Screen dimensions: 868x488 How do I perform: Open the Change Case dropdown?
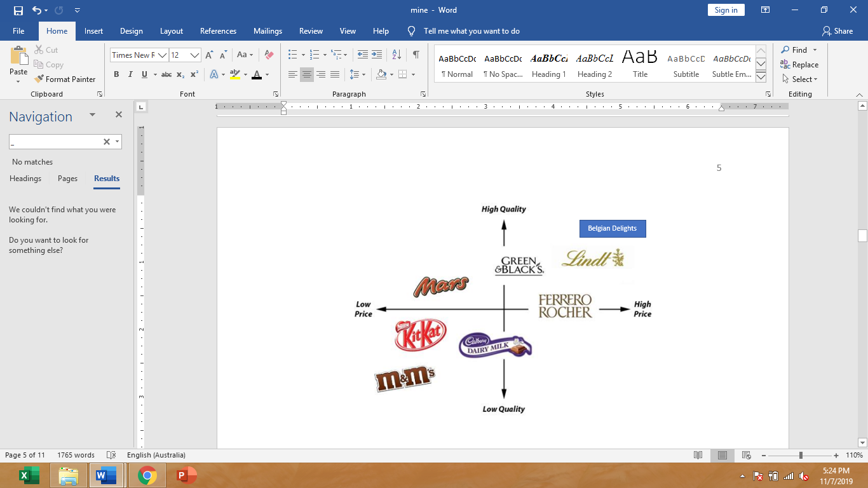(x=245, y=55)
